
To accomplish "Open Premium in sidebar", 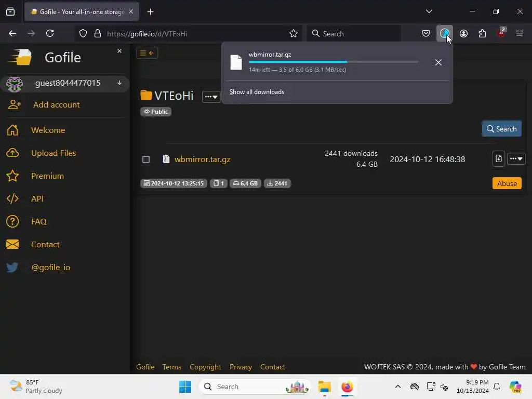I will (x=47, y=176).
